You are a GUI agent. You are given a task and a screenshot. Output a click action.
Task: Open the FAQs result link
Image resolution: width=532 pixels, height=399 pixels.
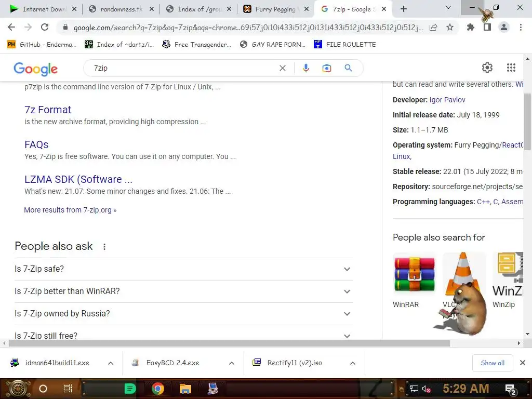(36, 144)
